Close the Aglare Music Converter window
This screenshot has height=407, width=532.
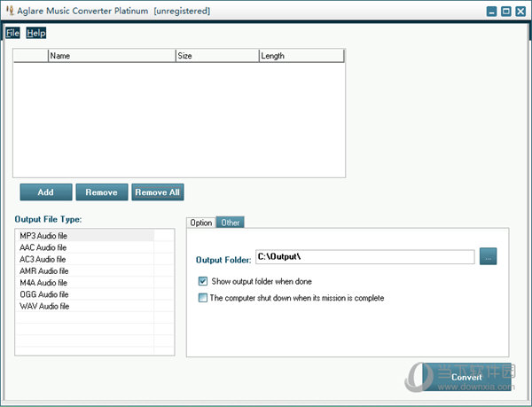pyautogui.click(x=520, y=12)
